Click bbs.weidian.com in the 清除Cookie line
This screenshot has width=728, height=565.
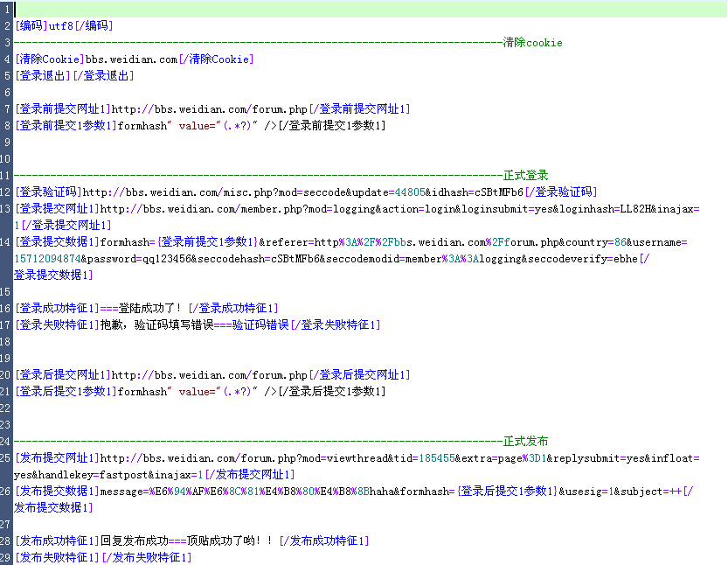pyautogui.click(x=131, y=59)
